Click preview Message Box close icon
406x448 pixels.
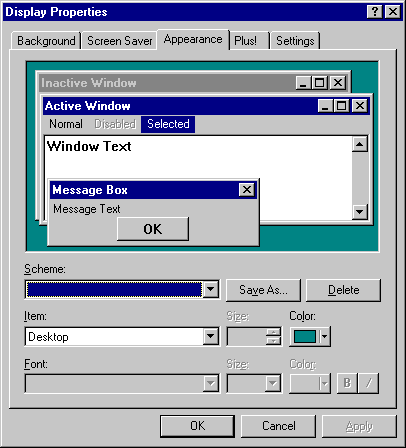click(247, 190)
